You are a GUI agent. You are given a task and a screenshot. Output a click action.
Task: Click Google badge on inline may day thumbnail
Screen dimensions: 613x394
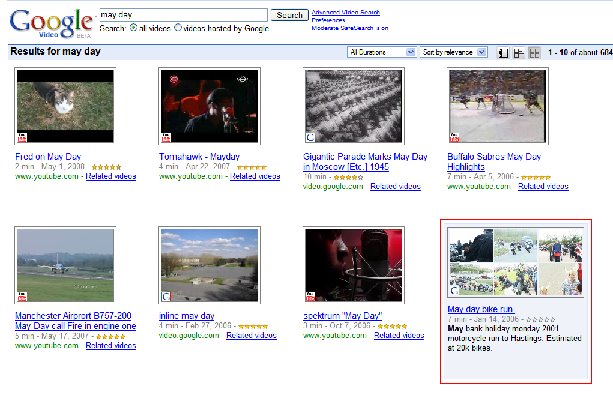[166, 296]
